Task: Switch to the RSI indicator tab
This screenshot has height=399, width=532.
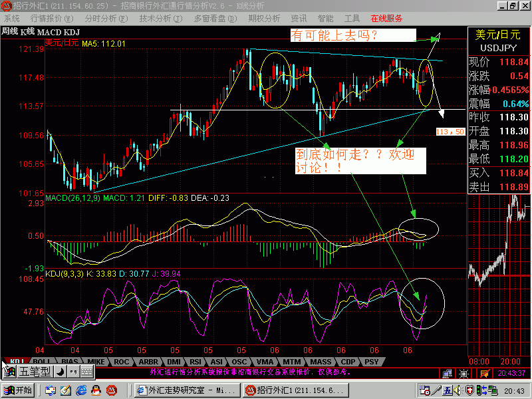Action: click(196, 362)
